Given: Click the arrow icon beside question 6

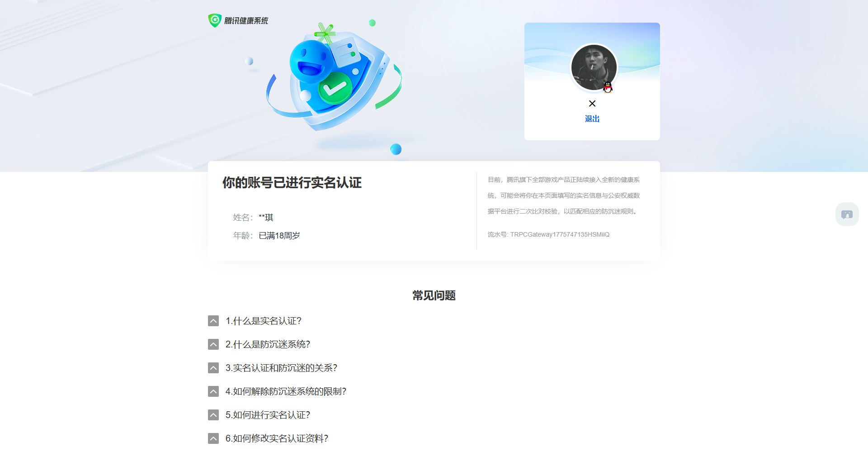Looking at the screenshot, I should tap(213, 438).
